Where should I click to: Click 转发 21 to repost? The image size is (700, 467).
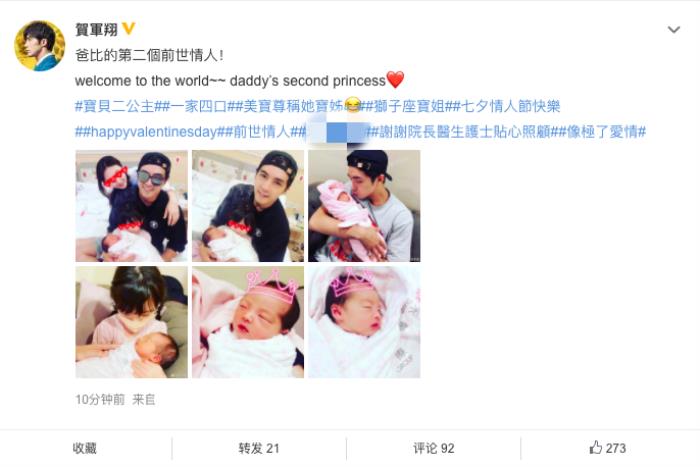tap(259, 448)
